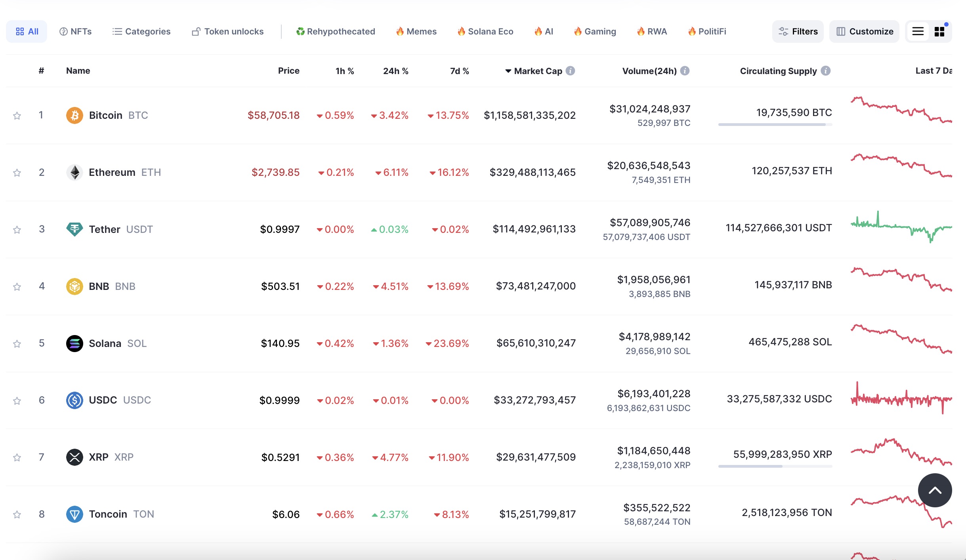Toggle the watchlist star for USDC
The image size is (966, 560).
(17, 401)
